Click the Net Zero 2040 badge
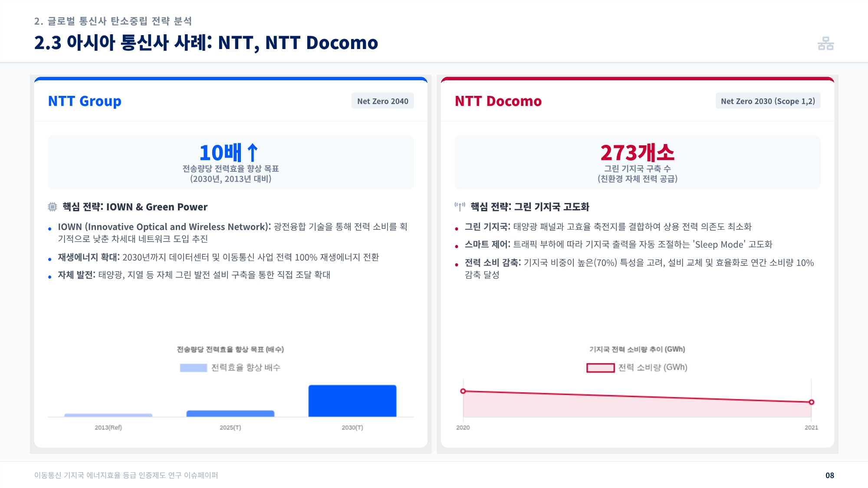Screen dimensions: 868x488 pos(382,101)
